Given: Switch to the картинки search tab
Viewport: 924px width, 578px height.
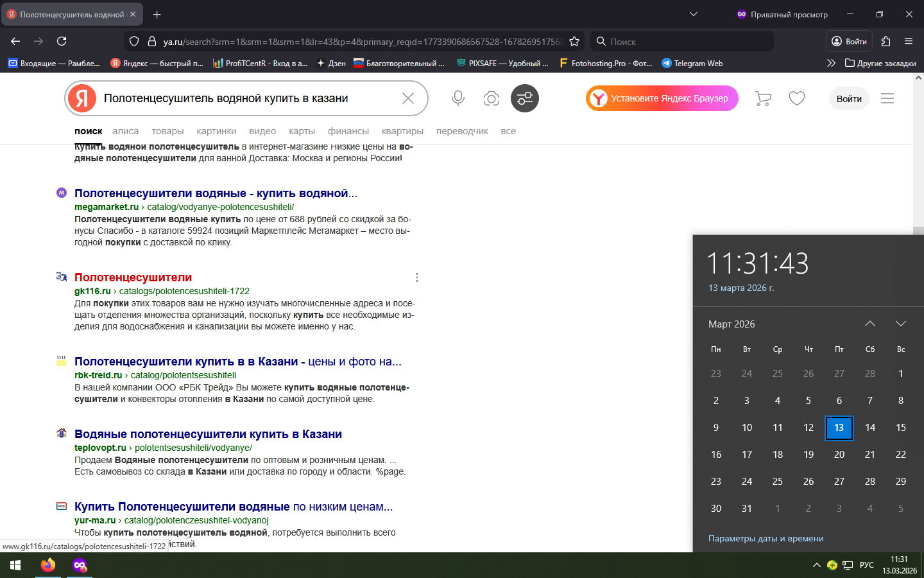Looking at the screenshot, I should click(x=216, y=131).
